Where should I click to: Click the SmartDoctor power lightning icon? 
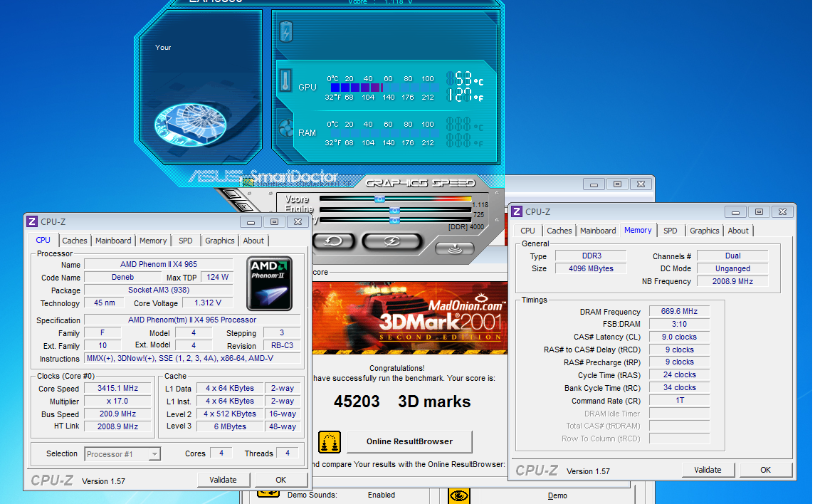coord(285,32)
